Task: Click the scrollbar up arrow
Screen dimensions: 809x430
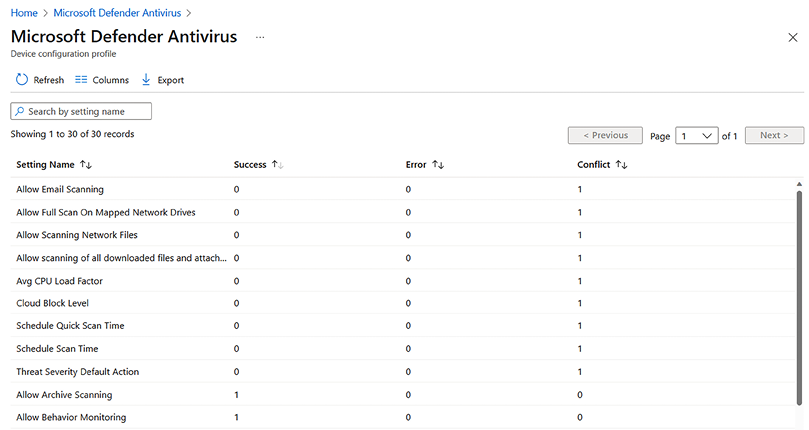Action: point(799,184)
